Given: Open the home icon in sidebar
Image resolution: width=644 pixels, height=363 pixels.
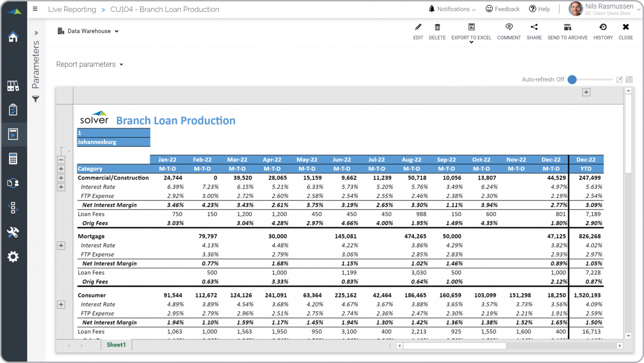Looking at the screenshot, I should click(x=13, y=37).
